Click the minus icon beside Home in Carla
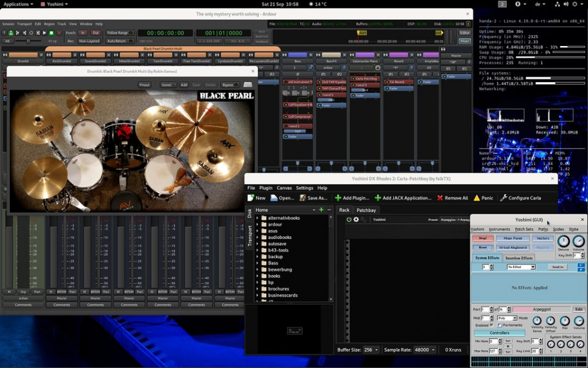The height and width of the screenshot is (368, 588). click(x=330, y=210)
